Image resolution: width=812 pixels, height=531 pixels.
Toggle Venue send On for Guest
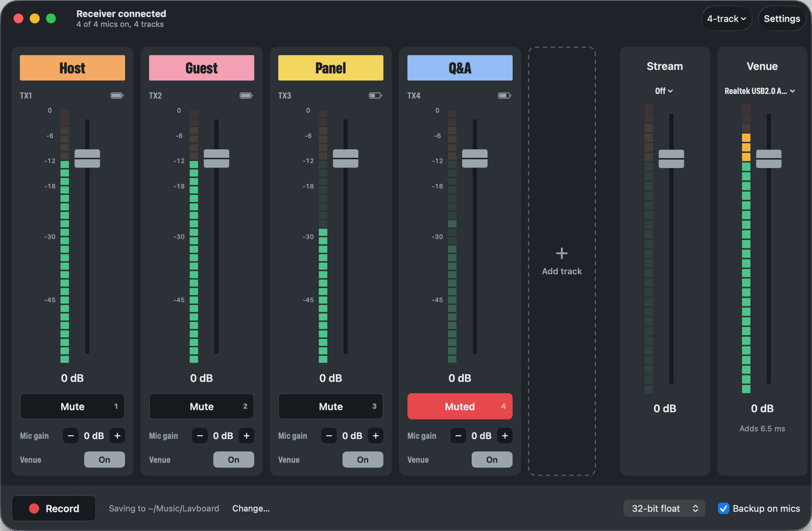tap(233, 460)
